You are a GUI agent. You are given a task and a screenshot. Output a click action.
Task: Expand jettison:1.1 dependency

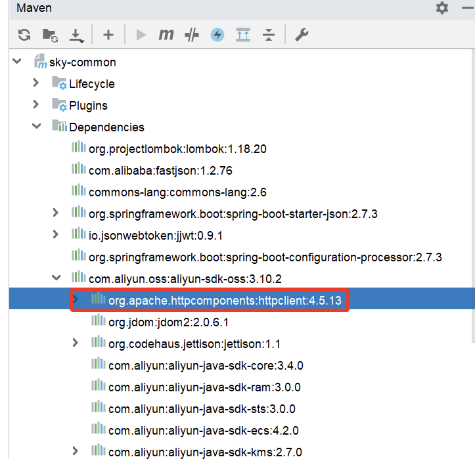click(x=76, y=343)
